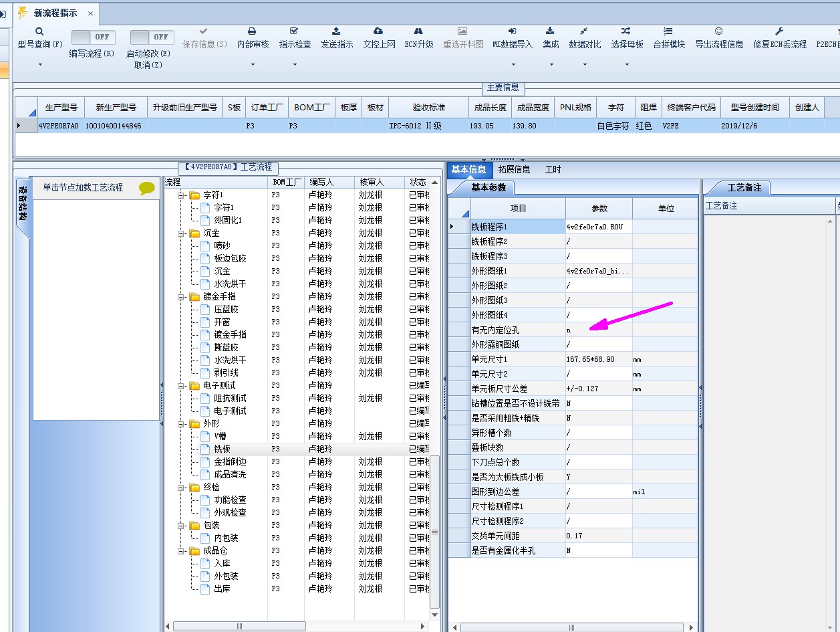The image size is (840, 632).
Task: Click the 合拼模块 list icon
Action: tap(668, 31)
